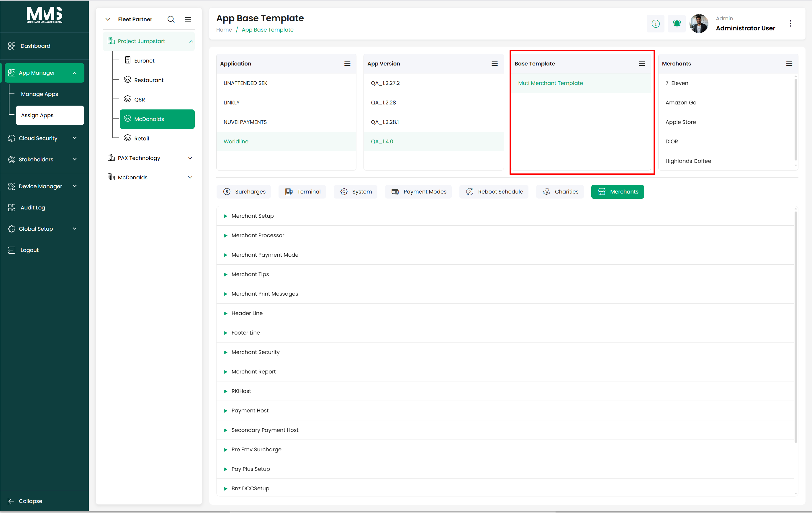Click the App Base Template breadcrumb link
Image resolution: width=812 pixels, height=513 pixels.
[267, 30]
